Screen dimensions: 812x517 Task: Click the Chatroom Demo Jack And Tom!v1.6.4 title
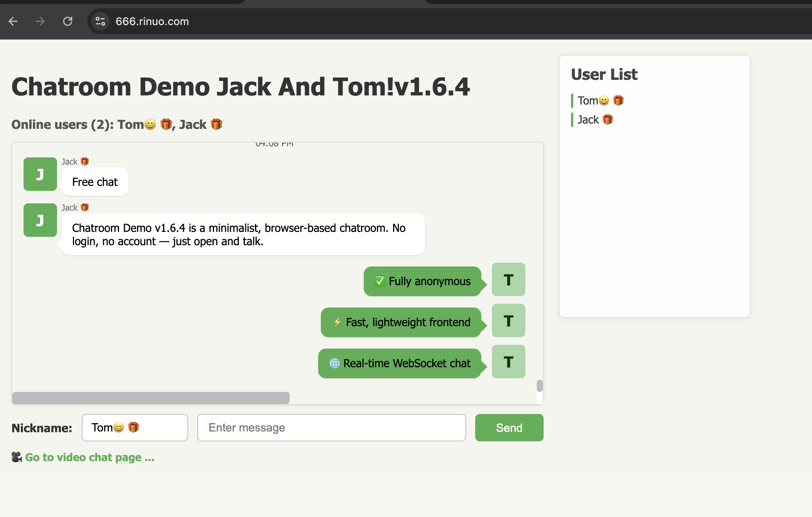click(x=241, y=86)
